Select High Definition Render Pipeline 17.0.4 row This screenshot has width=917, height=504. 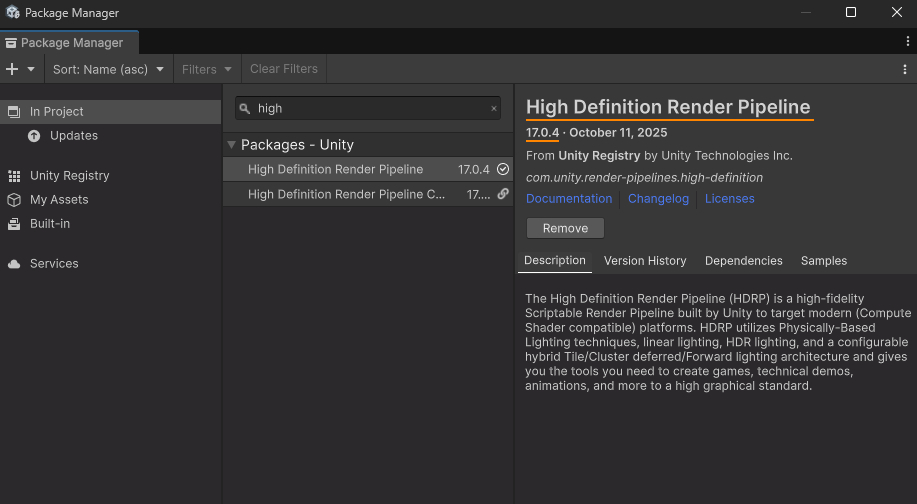click(x=368, y=169)
